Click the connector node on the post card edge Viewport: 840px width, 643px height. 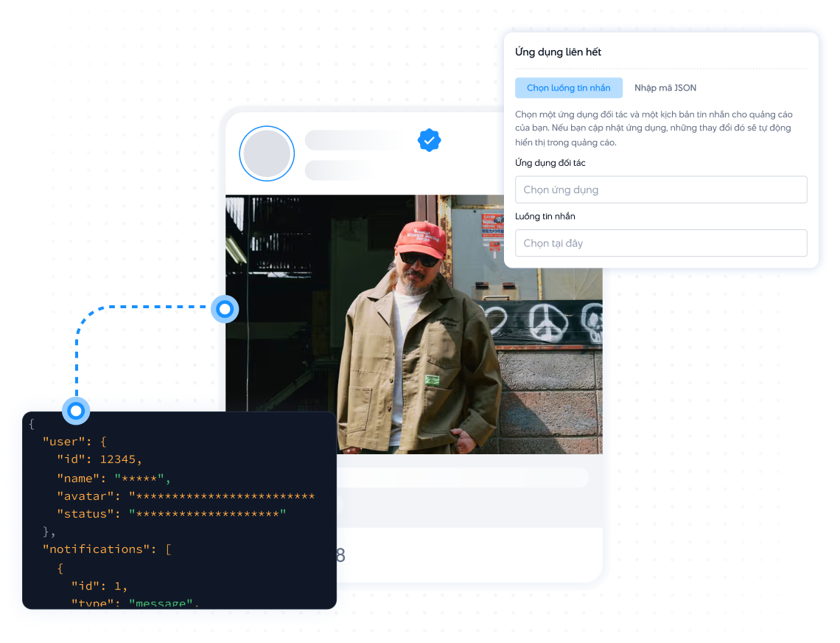pos(225,308)
